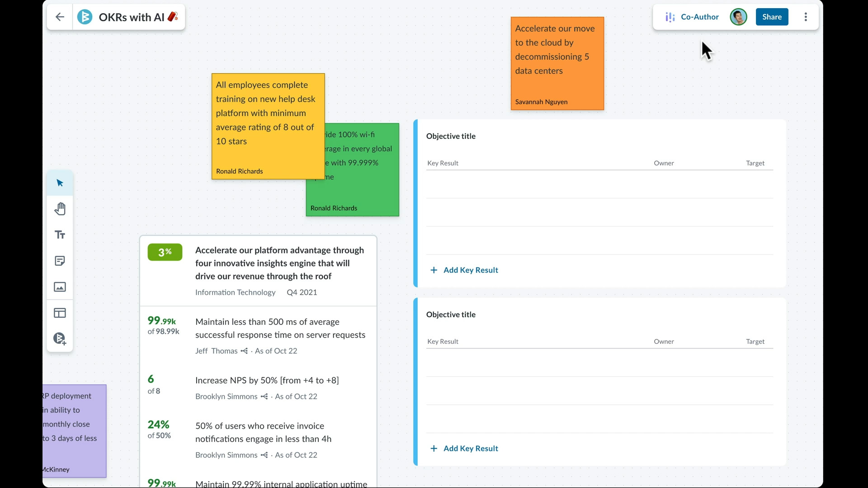The width and height of the screenshot is (868, 488).
Task: Click the back navigation arrow
Action: coord(59,17)
